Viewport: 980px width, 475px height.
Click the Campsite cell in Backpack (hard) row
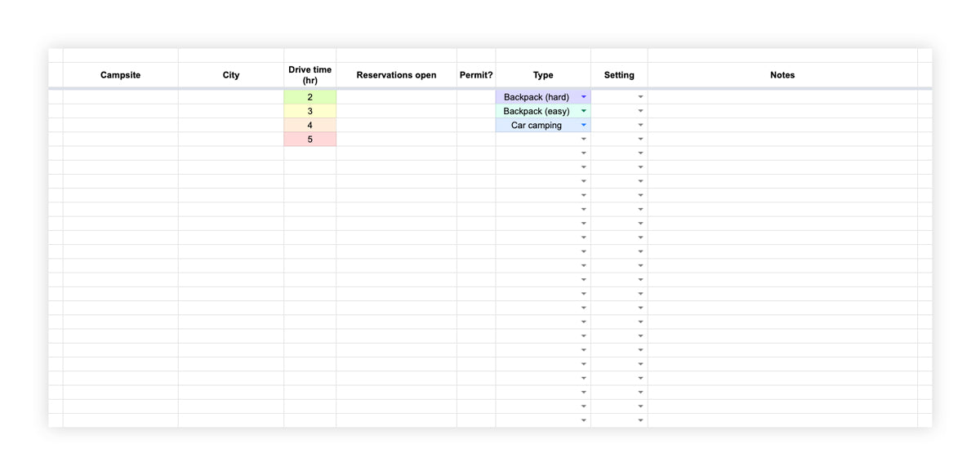coord(120,97)
